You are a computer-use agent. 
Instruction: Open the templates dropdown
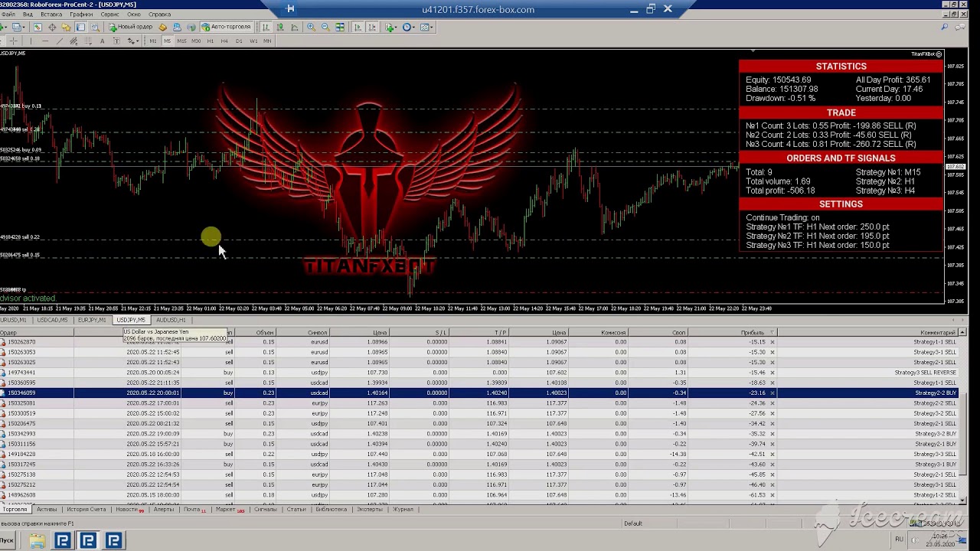426,27
